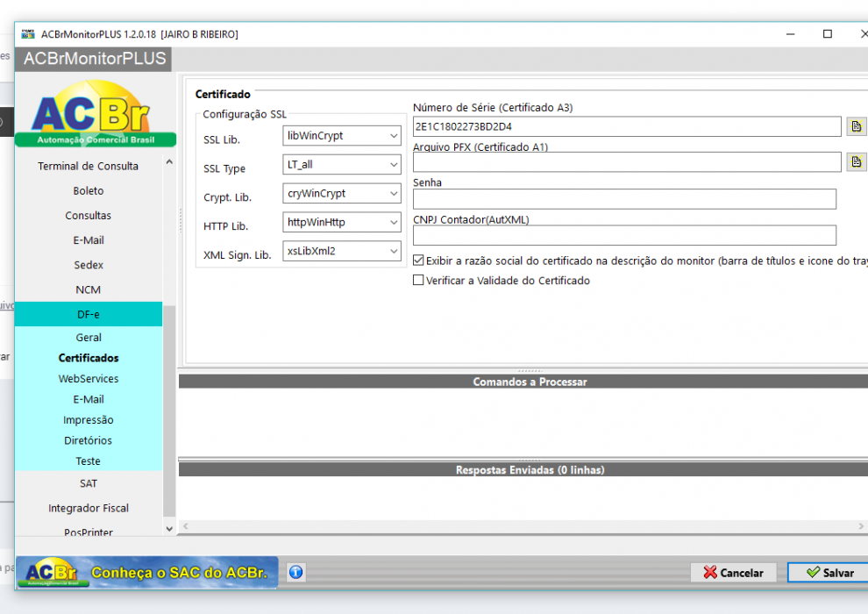Viewport: 868px width, 614px height.
Task: Open E-Mail under DF-e
Action: click(88, 399)
